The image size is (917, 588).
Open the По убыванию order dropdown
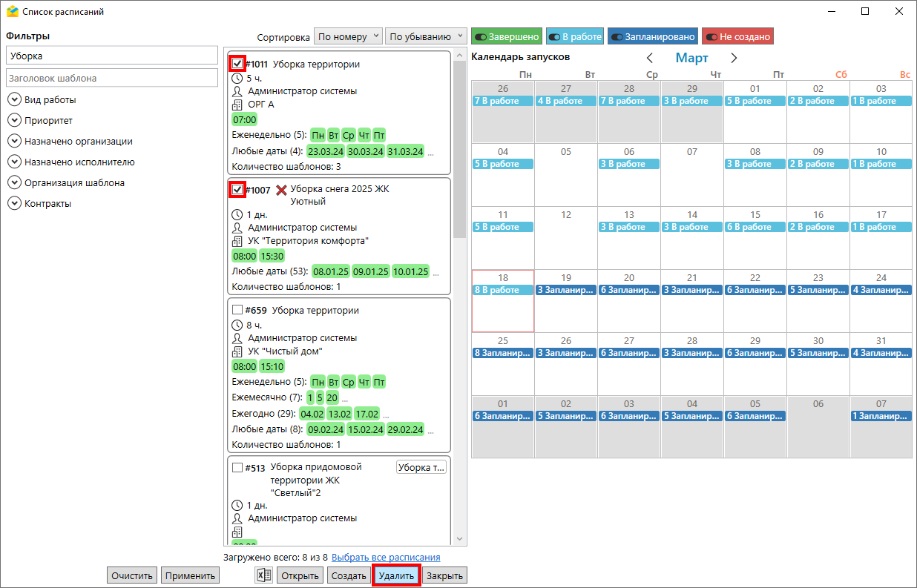tap(425, 36)
